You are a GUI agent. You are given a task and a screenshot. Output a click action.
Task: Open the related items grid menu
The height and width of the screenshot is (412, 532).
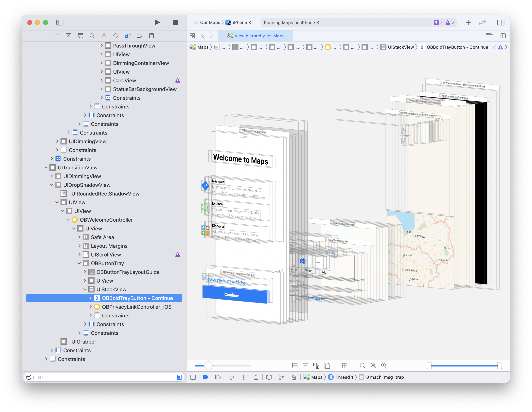[192, 36]
